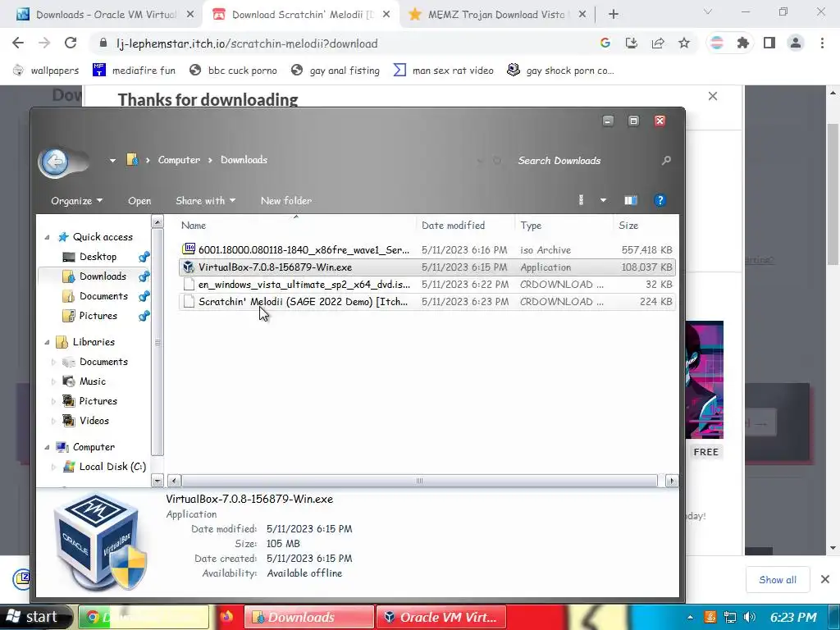Image resolution: width=840 pixels, height=630 pixels.
Task: Open the view options dropdown arrow
Action: click(603, 200)
